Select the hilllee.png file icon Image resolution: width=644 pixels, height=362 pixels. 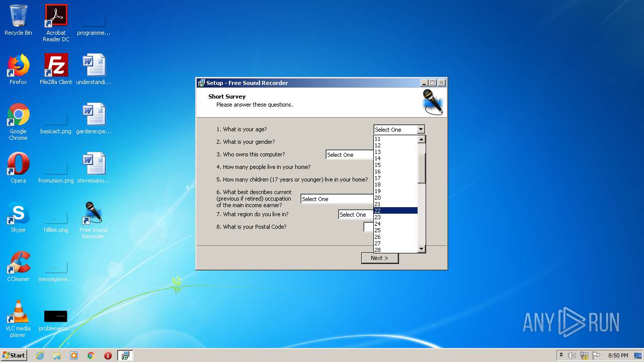[x=56, y=222]
